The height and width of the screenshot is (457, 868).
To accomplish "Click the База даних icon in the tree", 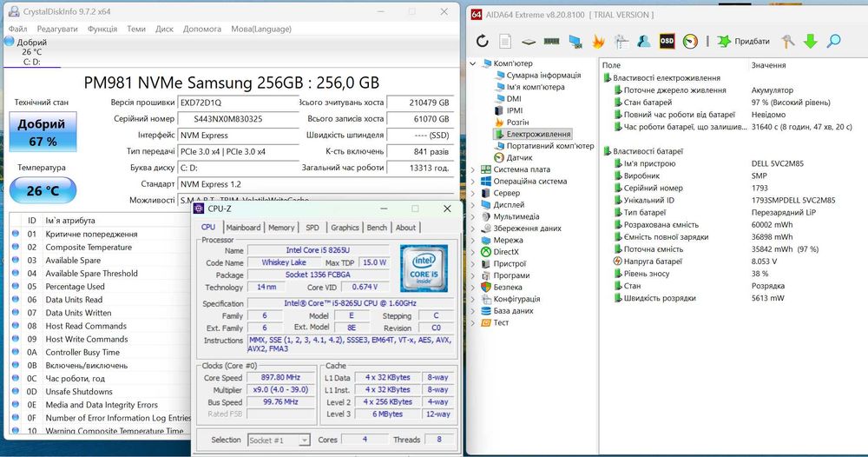I will click(486, 311).
